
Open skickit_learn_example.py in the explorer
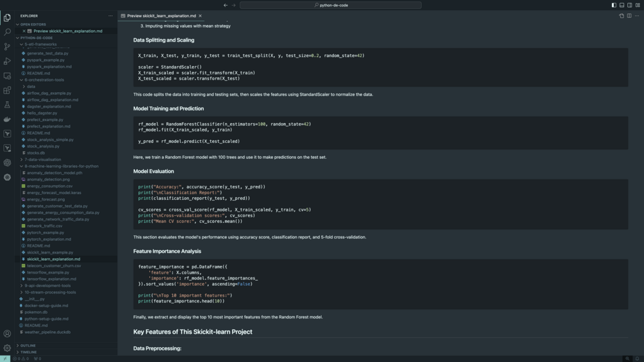pos(50,252)
